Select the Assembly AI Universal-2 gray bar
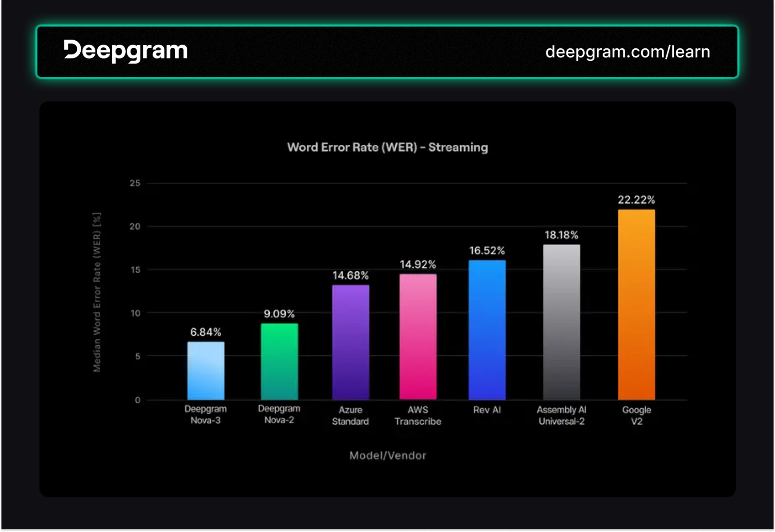Image resolution: width=775 pixels, height=532 pixels. (561, 322)
